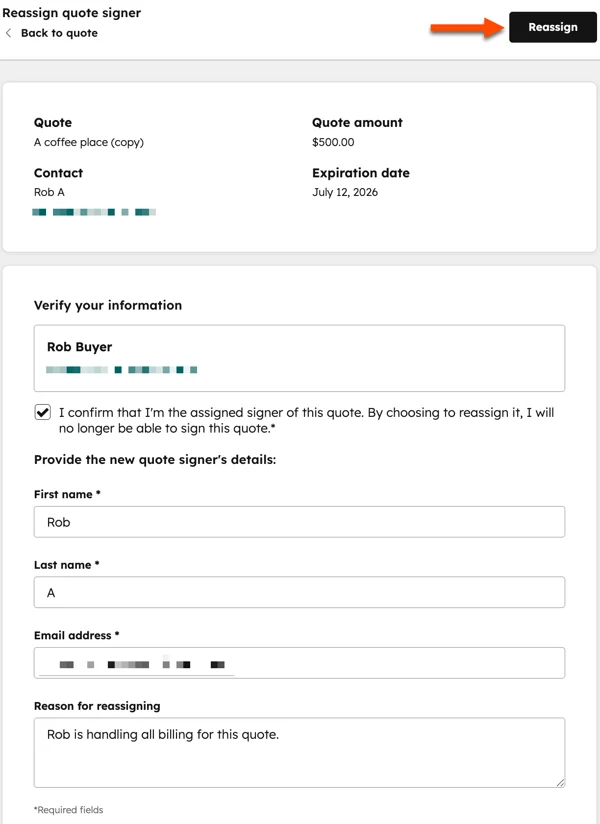Go back via the Back to quote link

pos(59,33)
